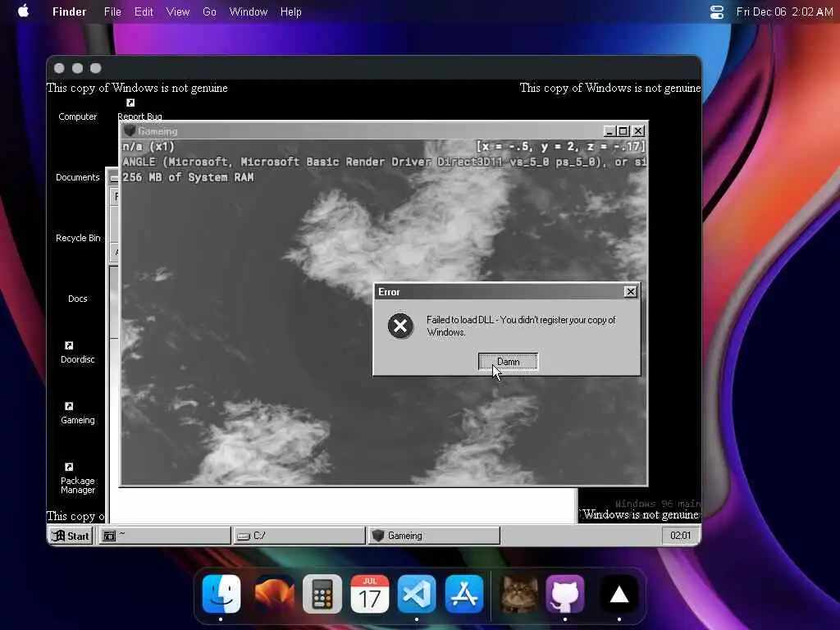This screenshot has height=630, width=840.
Task: Open the Apple menu
Action: pyautogui.click(x=24, y=11)
